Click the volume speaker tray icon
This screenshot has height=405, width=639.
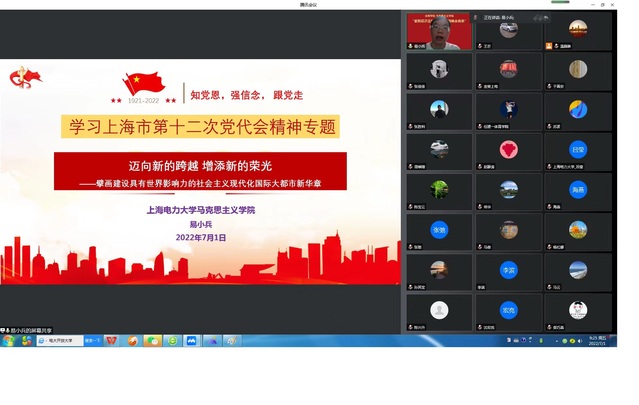[x=580, y=341]
